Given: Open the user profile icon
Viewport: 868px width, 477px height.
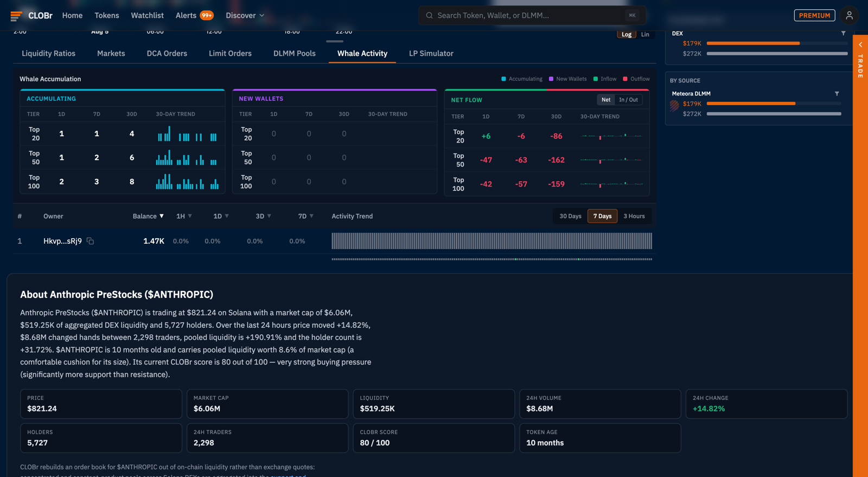Looking at the screenshot, I should 849,15.
